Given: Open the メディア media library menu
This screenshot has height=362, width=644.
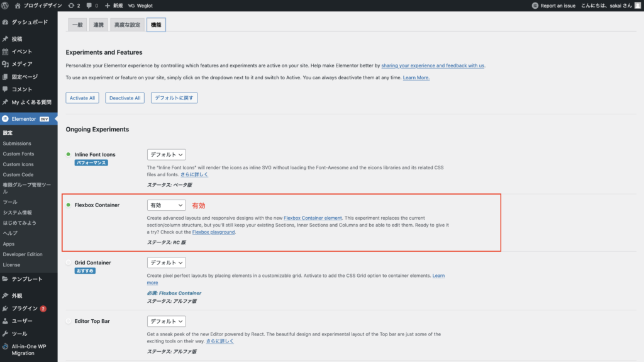Looking at the screenshot, I should pos(21,64).
